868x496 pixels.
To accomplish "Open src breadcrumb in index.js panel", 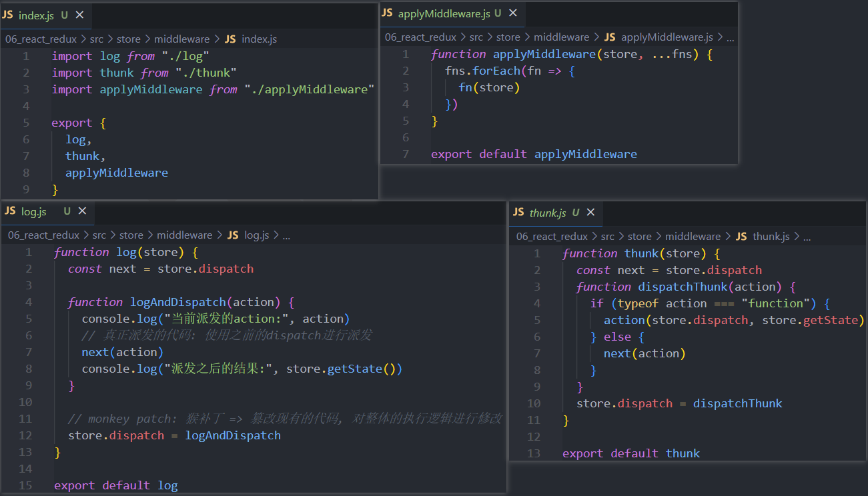I will point(97,39).
